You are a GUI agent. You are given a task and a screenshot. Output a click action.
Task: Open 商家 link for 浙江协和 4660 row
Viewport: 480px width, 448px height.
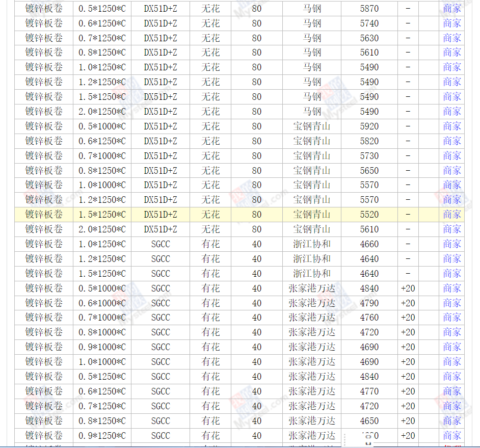click(x=451, y=244)
